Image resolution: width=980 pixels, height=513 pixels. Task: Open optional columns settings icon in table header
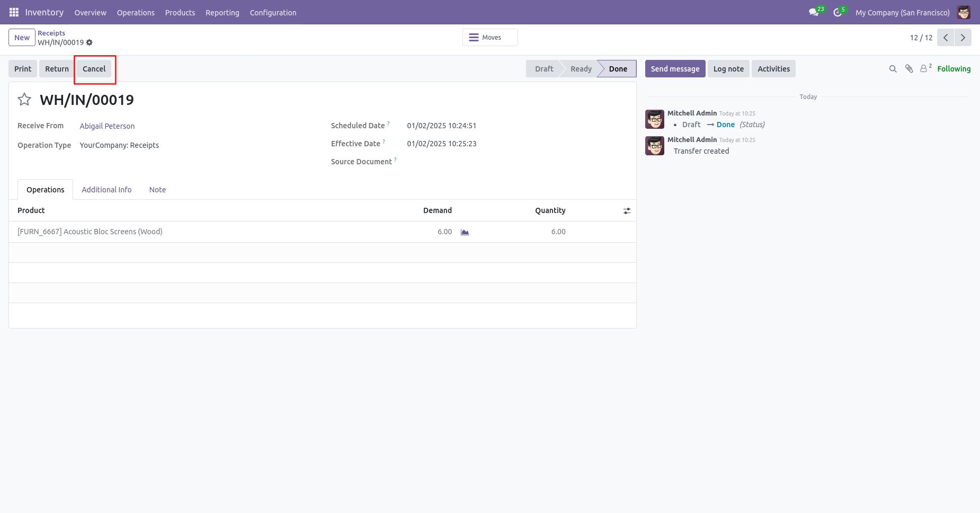(627, 211)
